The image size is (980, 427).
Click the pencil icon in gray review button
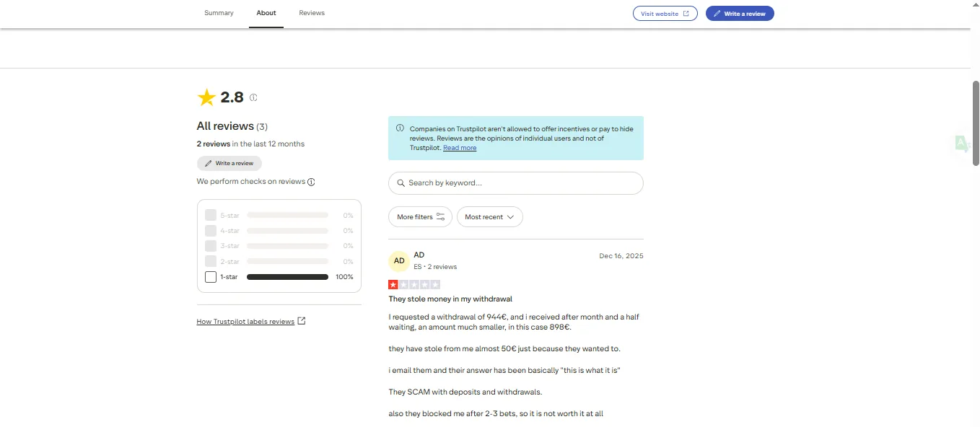[208, 164]
